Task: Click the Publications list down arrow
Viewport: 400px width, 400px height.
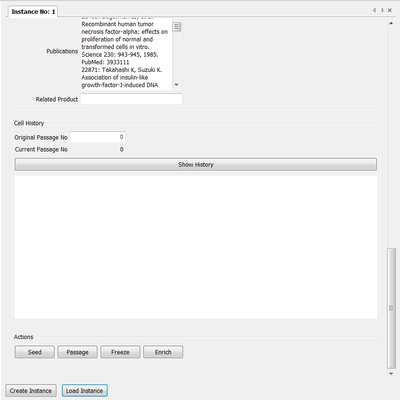Action: [x=177, y=85]
